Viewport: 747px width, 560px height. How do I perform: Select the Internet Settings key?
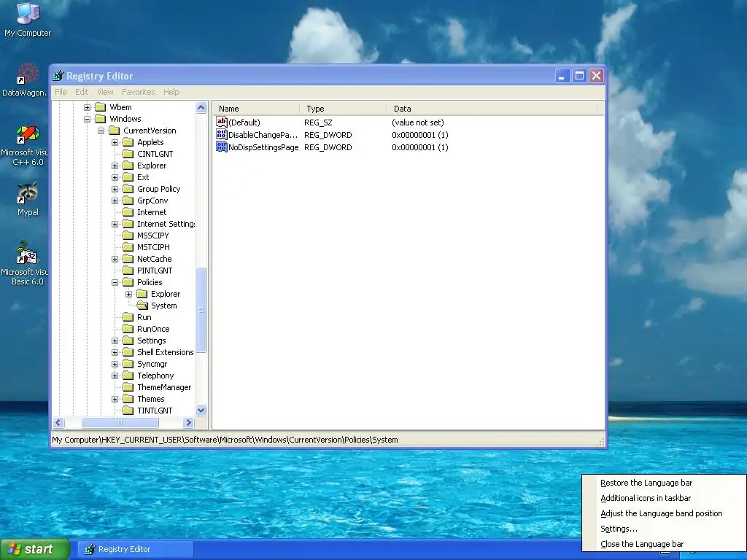[x=166, y=224]
